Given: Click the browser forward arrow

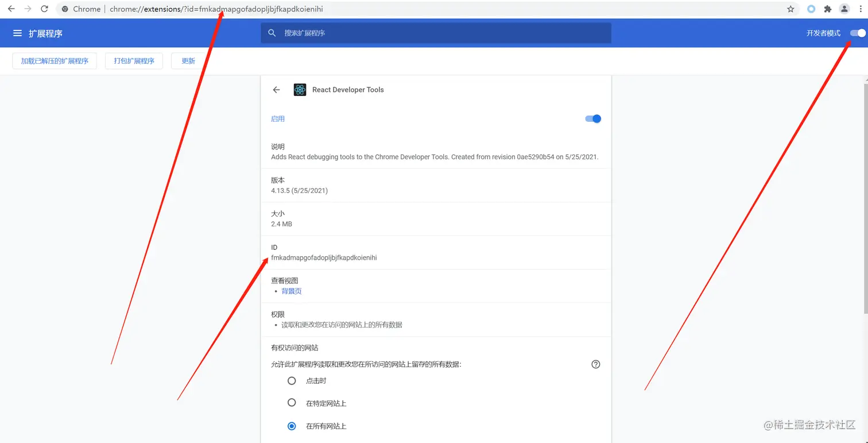Looking at the screenshot, I should (28, 9).
